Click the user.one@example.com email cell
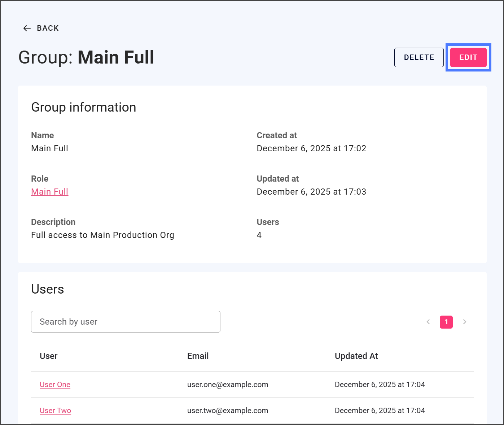 [228, 385]
